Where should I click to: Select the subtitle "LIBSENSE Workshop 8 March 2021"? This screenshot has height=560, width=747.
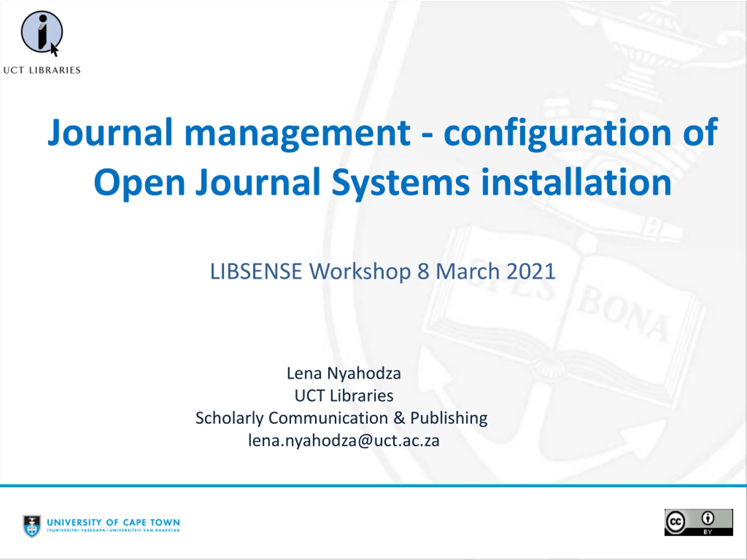click(x=383, y=271)
